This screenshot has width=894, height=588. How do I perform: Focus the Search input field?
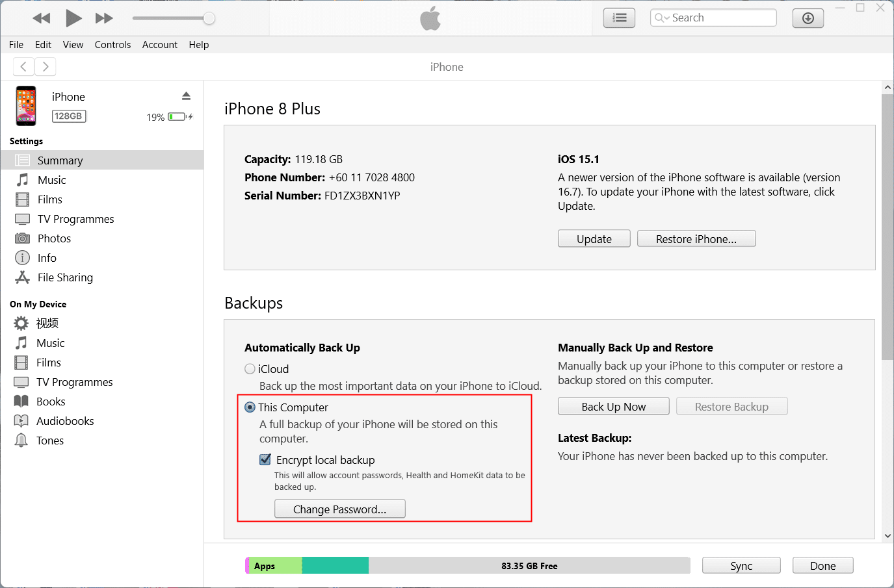pyautogui.click(x=713, y=18)
